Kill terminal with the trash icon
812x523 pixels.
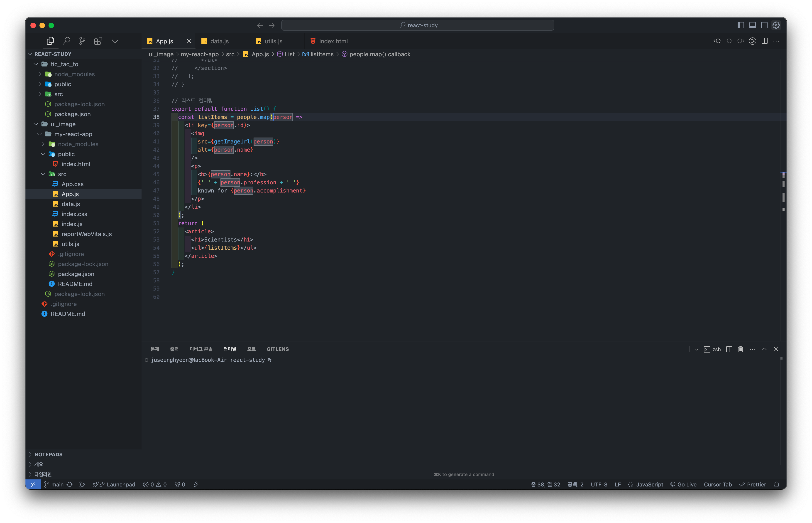click(x=740, y=349)
